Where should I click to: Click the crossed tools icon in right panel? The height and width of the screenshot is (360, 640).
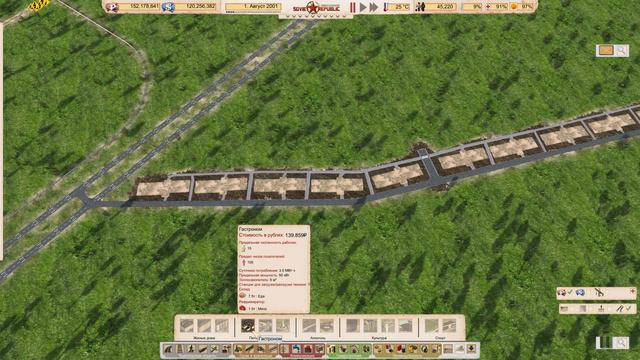click(x=599, y=292)
